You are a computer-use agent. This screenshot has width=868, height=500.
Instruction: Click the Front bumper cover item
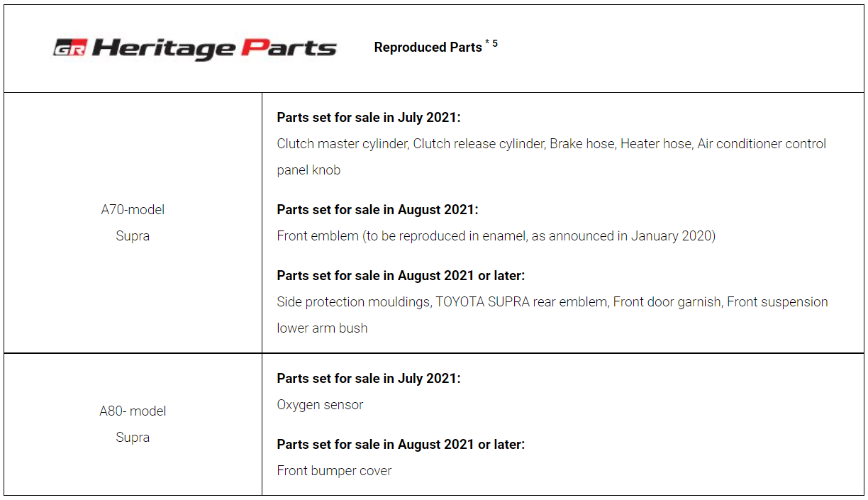pyautogui.click(x=334, y=471)
